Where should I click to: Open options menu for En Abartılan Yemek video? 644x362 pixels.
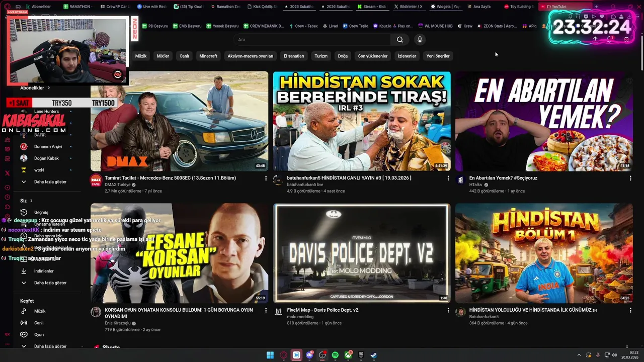630,178
